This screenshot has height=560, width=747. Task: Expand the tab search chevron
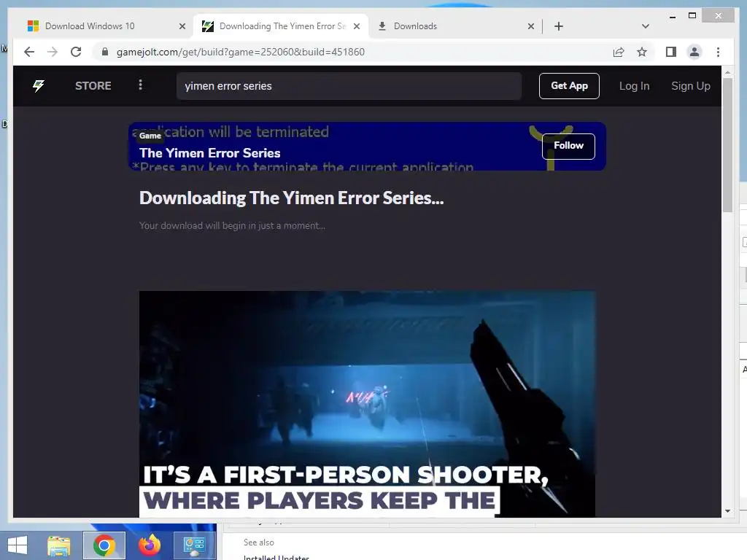click(x=645, y=26)
